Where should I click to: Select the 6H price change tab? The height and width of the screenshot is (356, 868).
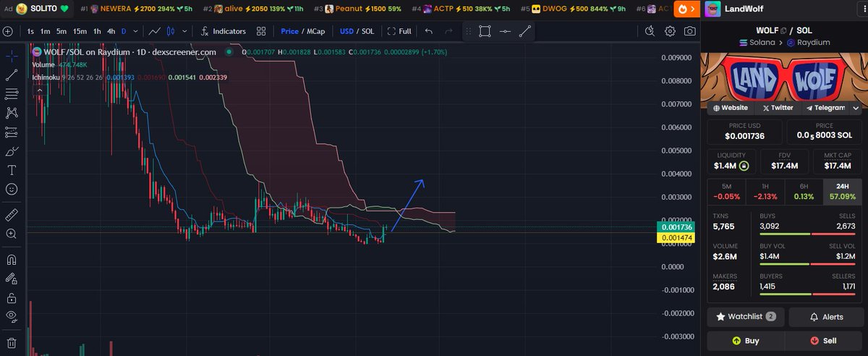point(804,191)
